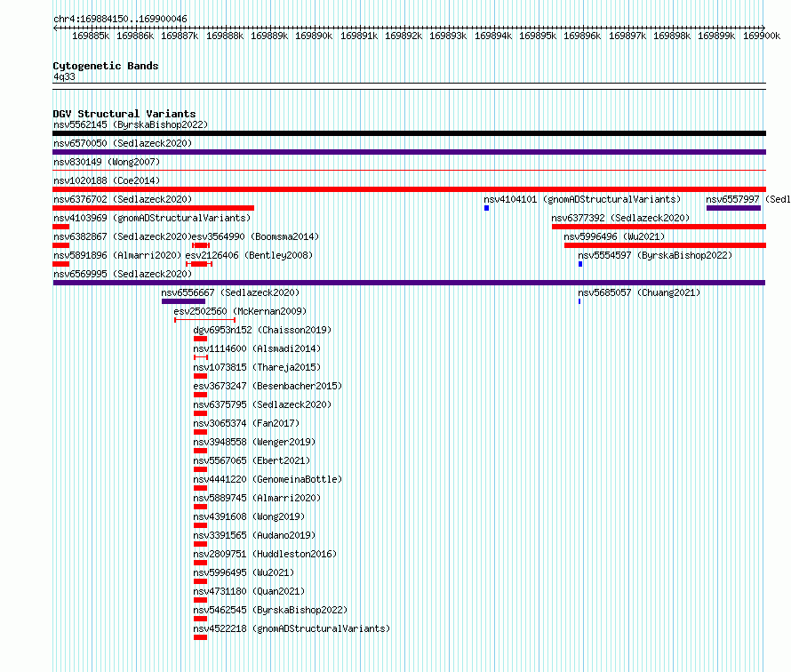Viewport: 791px width, 672px height.
Task: Open nsv3065374 (Fan2017) label
Action: [246, 423]
